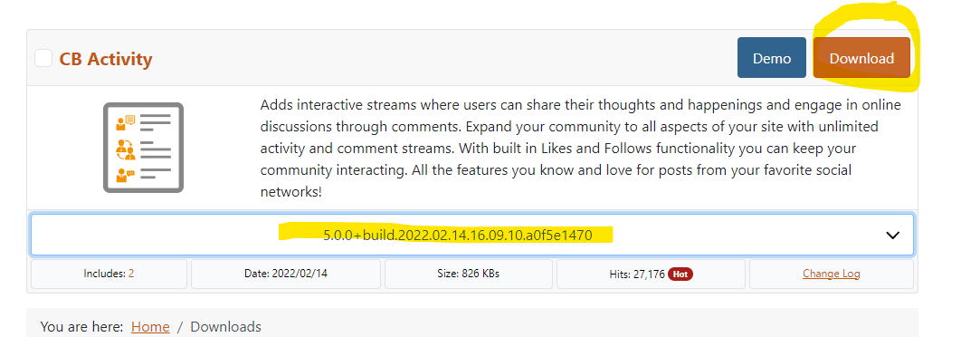Open the blue Demo button
The image size is (980, 337).
tap(771, 58)
